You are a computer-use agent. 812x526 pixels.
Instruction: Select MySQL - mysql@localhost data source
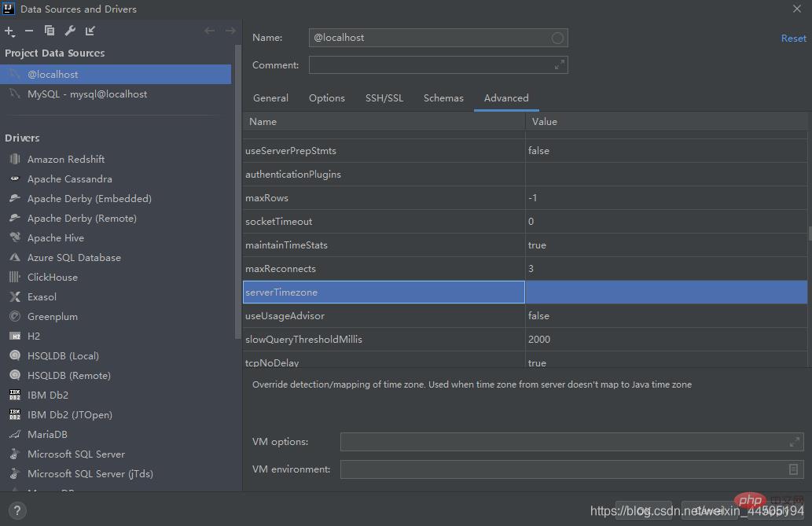(87, 94)
